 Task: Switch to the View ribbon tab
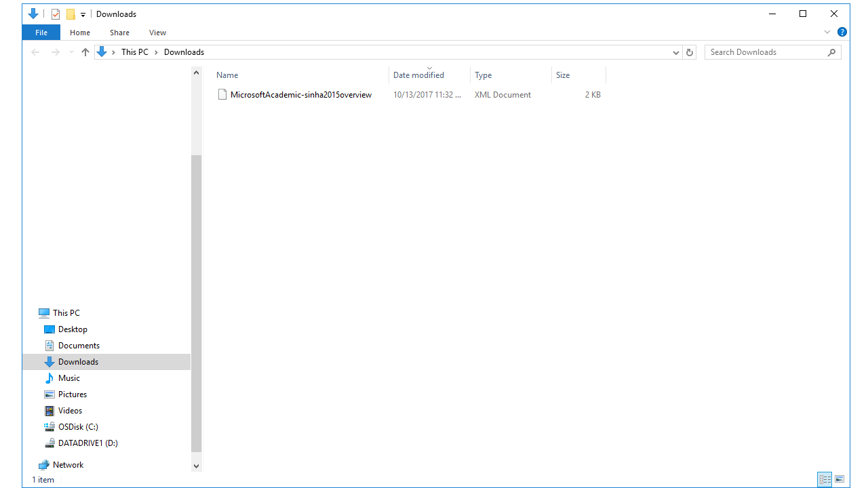(x=157, y=33)
